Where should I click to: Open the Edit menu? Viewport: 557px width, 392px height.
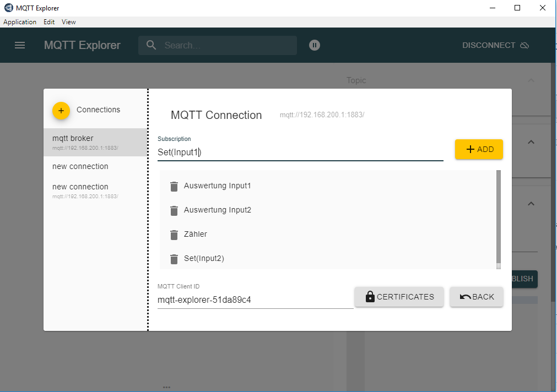click(49, 22)
